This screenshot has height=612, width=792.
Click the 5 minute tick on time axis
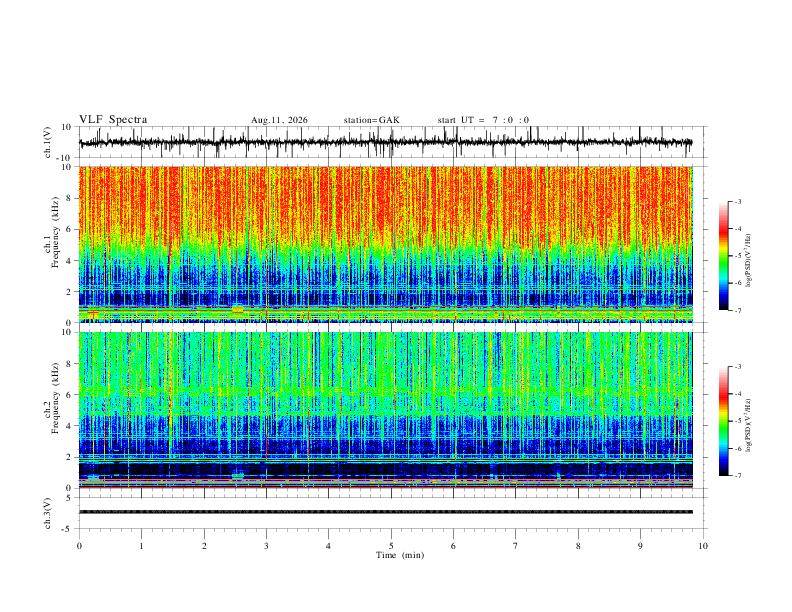click(391, 546)
